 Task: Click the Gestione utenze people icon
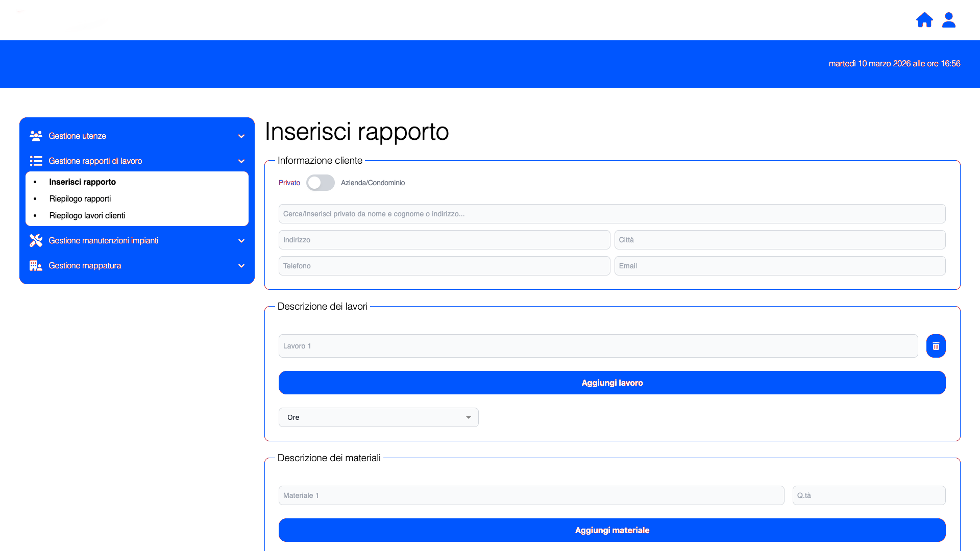pos(36,136)
